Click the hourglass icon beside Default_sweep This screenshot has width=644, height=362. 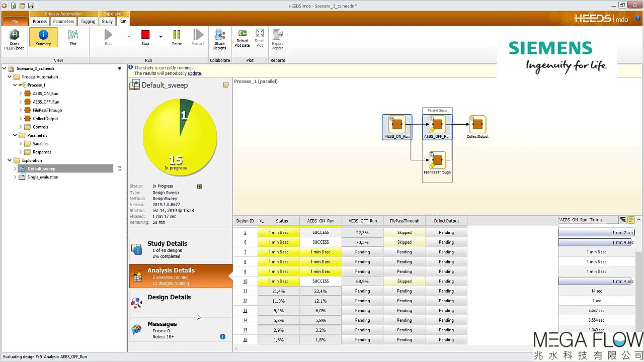click(x=119, y=168)
